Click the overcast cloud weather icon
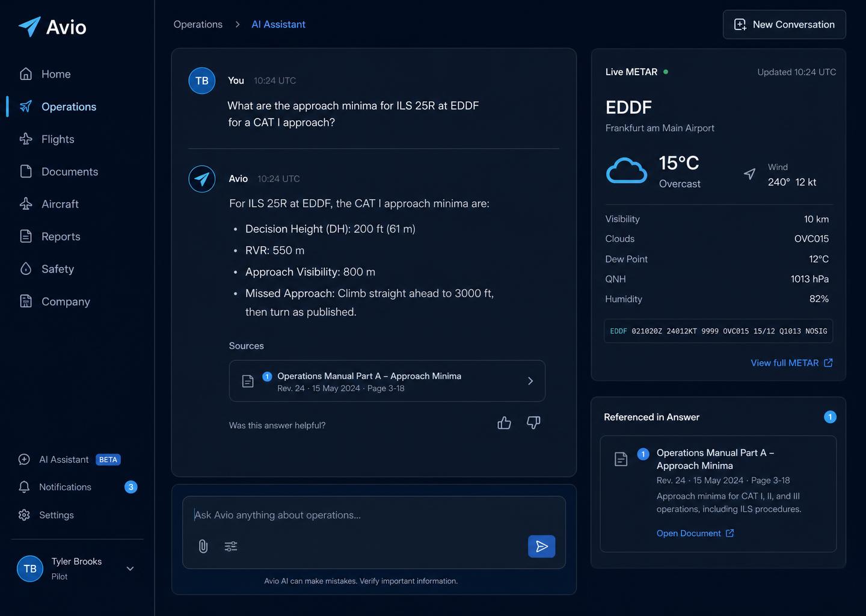 (x=627, y=171)
